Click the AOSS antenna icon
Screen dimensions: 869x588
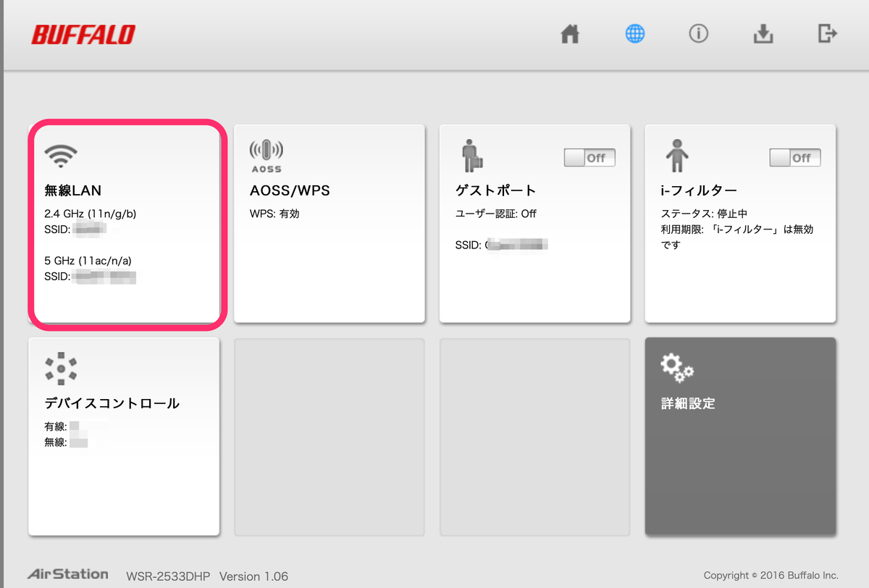[x=266, y=156]
